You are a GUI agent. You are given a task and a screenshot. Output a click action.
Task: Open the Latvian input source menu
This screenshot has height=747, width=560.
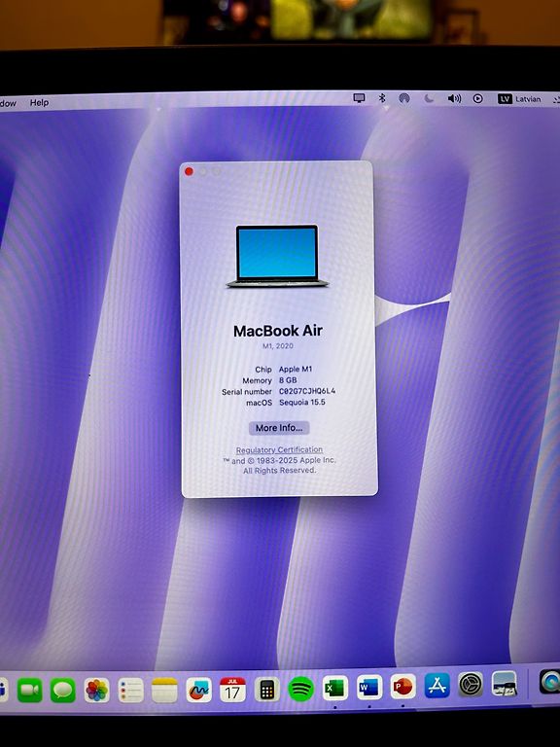(519, 99)
